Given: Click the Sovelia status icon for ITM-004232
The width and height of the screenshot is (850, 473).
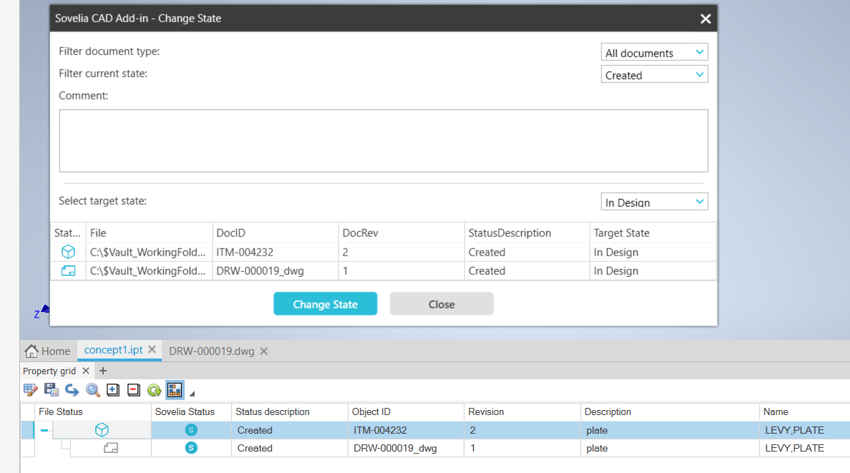Looking at the screenshot, I should (x=191, y=430).
